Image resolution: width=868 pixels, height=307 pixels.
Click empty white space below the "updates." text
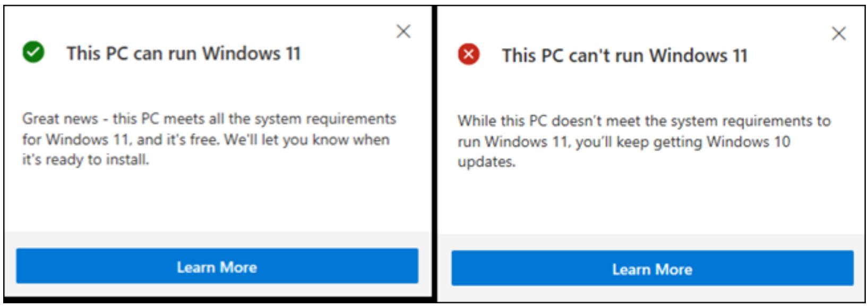648,201
